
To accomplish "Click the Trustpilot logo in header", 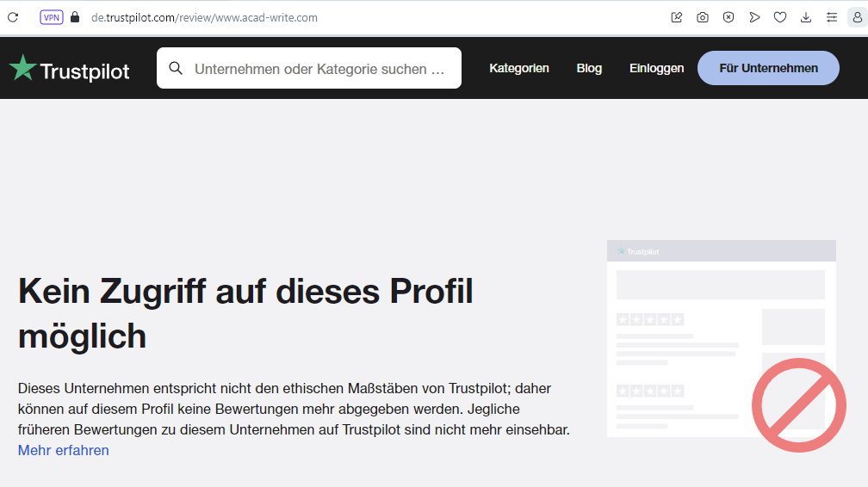I will pos(69,69).
